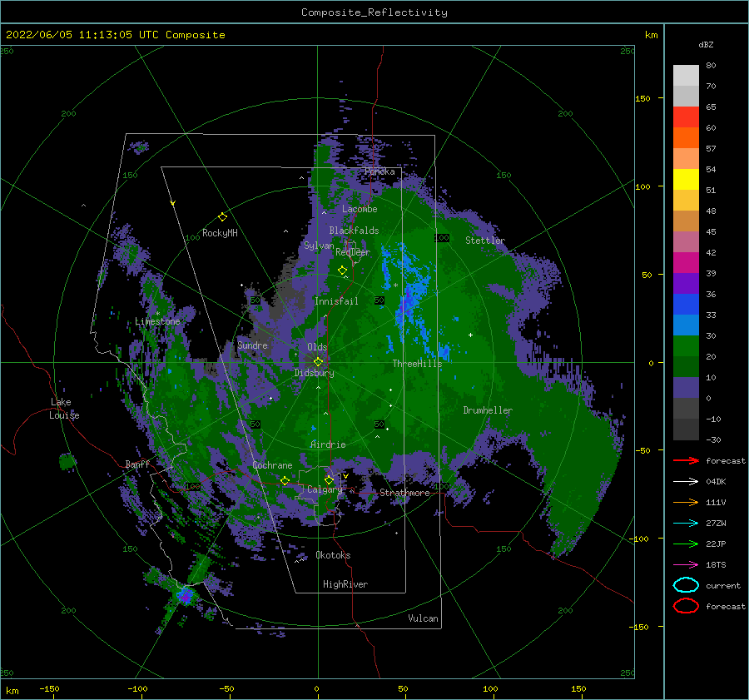Click the cyan 'current' ellipse icon
The height and width of the screenshot is (700, 749).
click(686, 585)
